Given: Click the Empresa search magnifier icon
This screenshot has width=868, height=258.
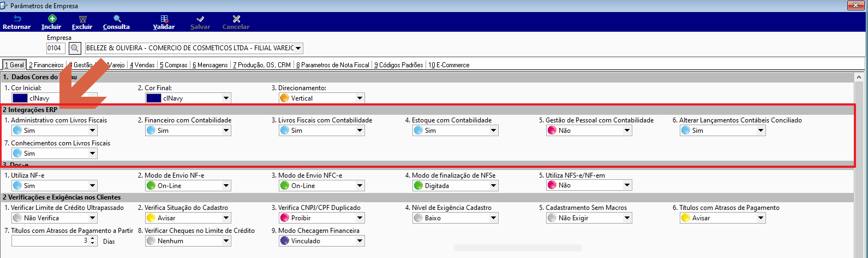Looking at the screenshot, I should pyautogui.click(x=75, y=48).
